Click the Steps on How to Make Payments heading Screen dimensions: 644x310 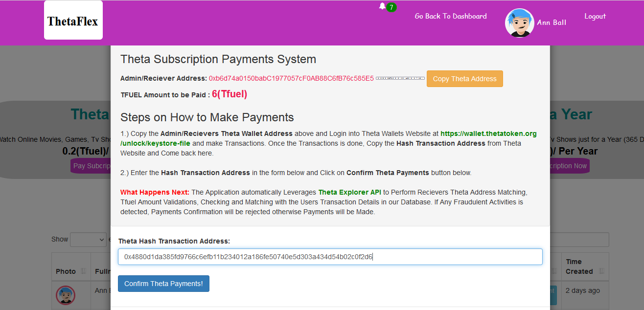click(207, 117)
